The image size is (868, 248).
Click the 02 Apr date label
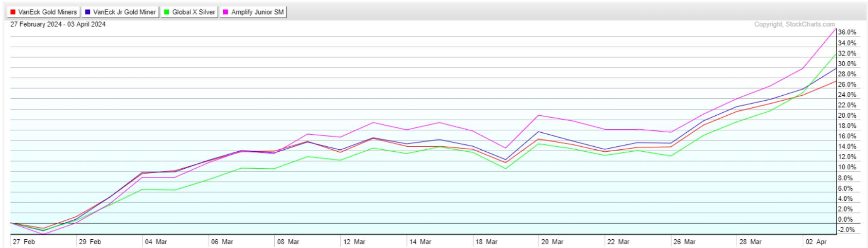click(816, 242)
